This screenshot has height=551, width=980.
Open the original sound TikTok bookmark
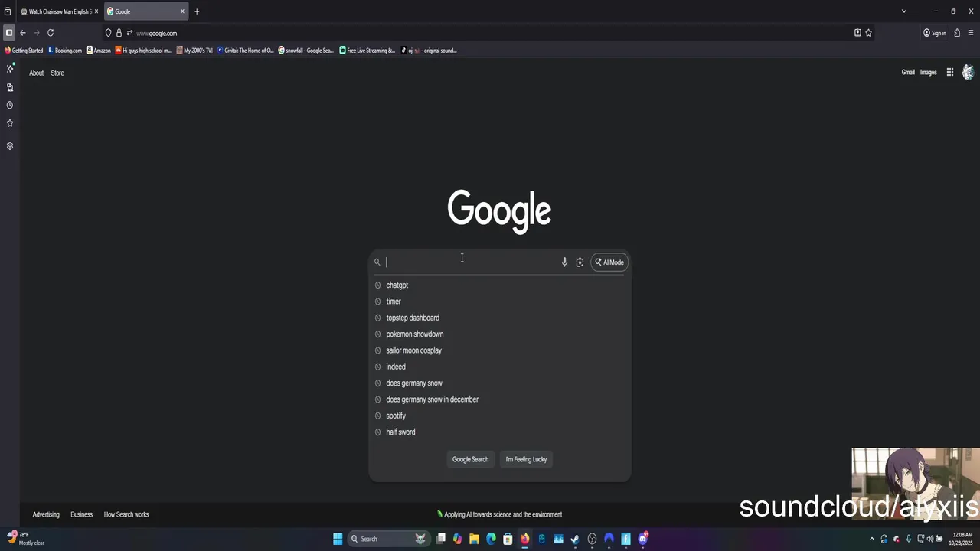[429, 51]
